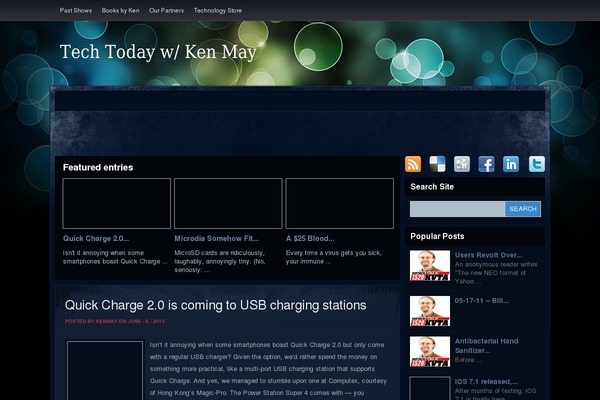
Task: Click the excerpt starting Every time a virus gets you sick
Action: (333, 257)
